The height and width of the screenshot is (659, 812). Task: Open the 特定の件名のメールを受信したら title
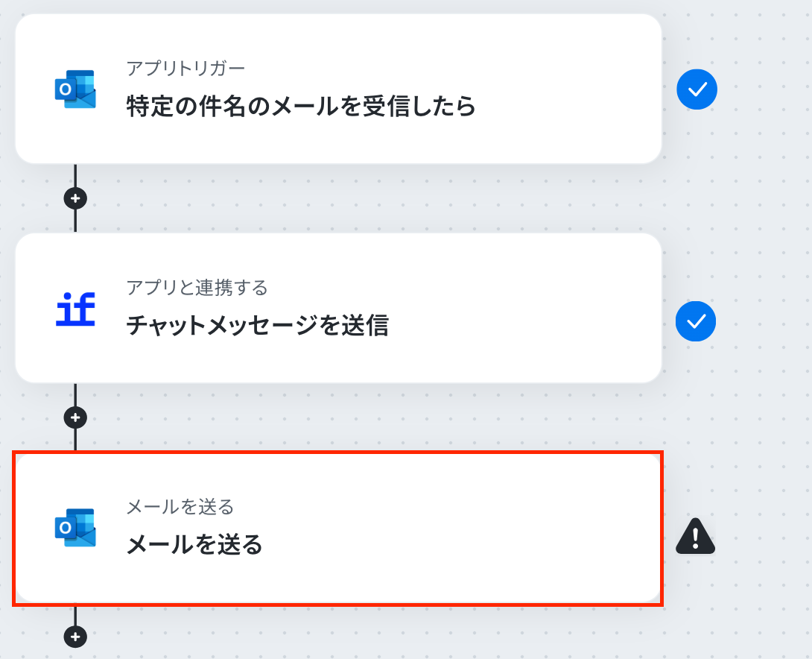(x=301, y=107)
